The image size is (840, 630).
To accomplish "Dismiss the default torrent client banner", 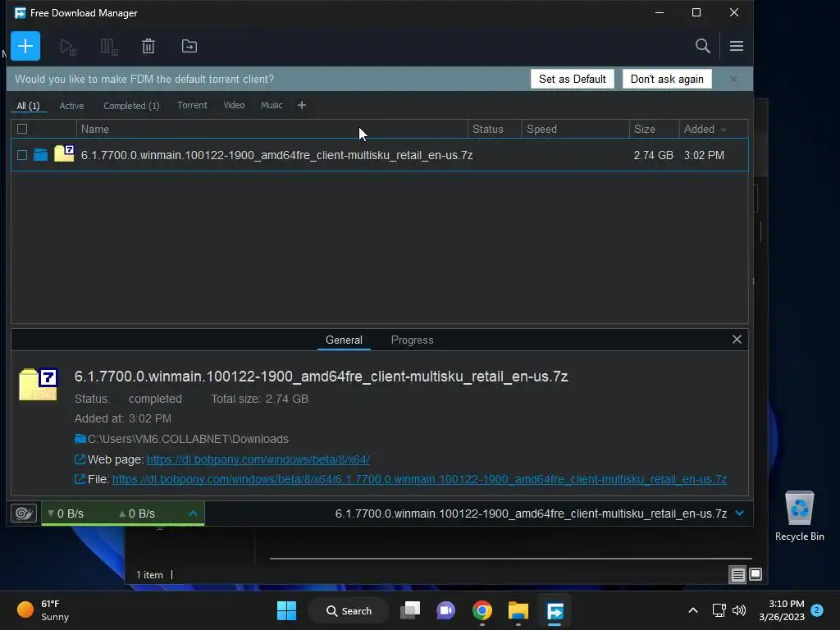I will 733,79.
